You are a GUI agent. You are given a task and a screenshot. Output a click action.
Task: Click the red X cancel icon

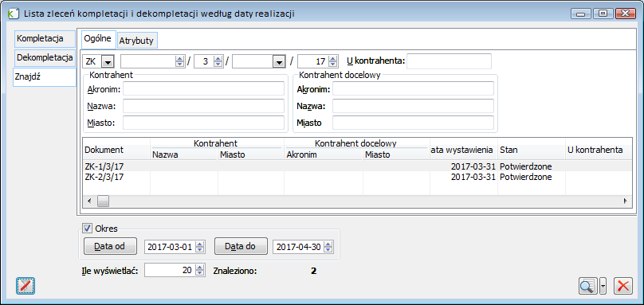(x=623, y=286)
